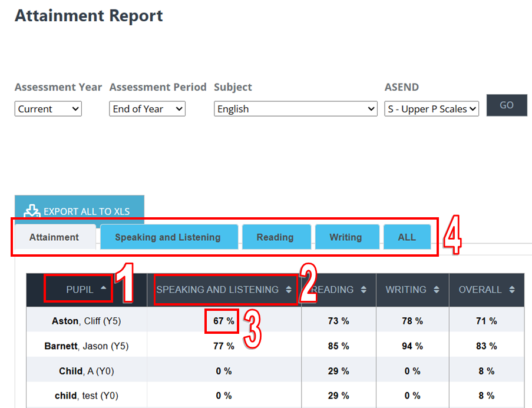Image resolution: width=532 pixels, height=408 pixels.
Task: Switch to the Reading tab
Action: tap(276, 237)
